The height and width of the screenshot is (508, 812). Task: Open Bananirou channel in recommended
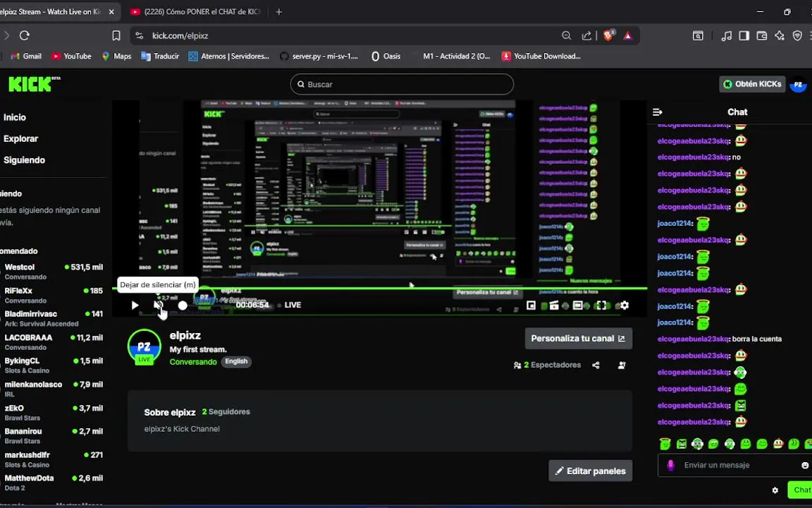(53, 435)
